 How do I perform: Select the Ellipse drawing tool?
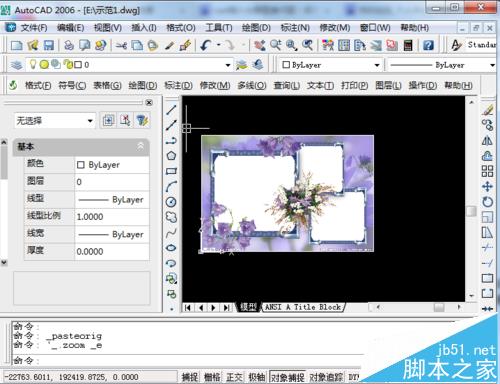tap(171, 248)
